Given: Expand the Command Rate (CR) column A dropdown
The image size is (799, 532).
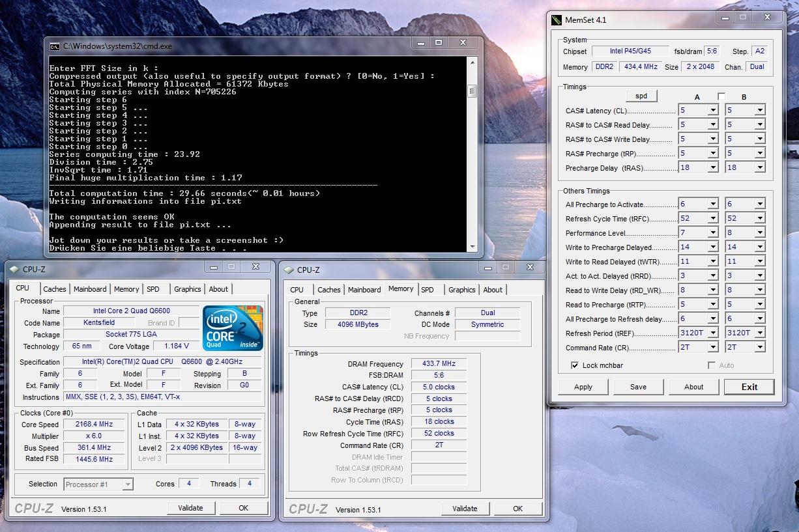Looking at the screenshot, I should pos(712,347).
